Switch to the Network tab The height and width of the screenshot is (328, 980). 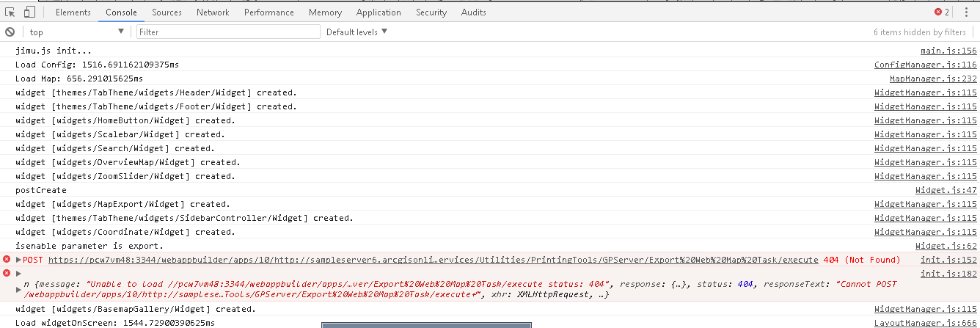click(213, 12)
